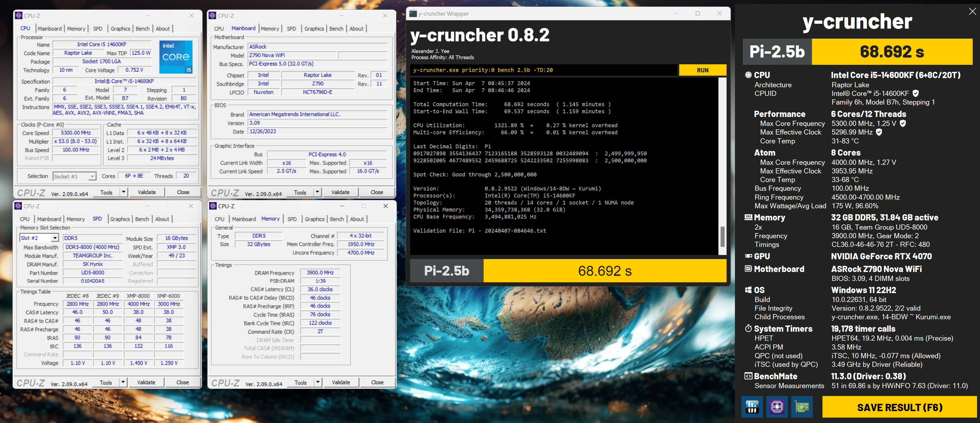
Task: Open HWiNFO via its launcher icon
Action: tap(752, 407)
